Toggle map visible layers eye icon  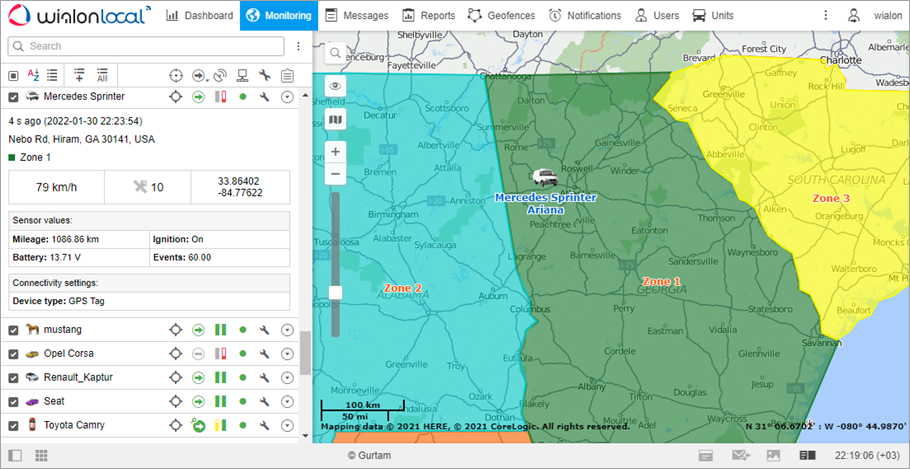click(335, 86)
